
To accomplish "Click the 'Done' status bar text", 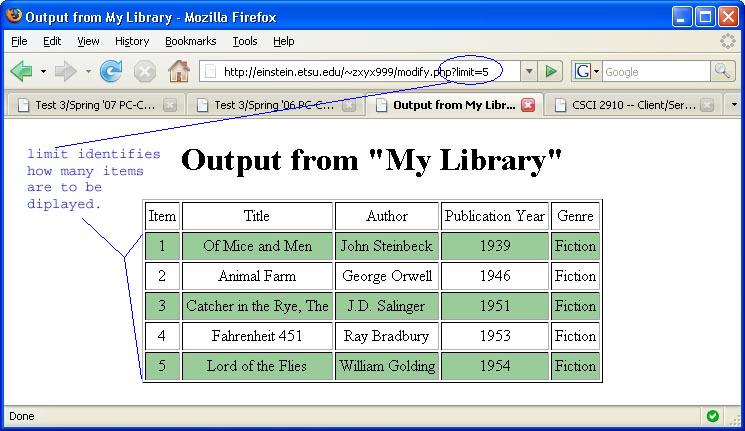I will point(21,416).
